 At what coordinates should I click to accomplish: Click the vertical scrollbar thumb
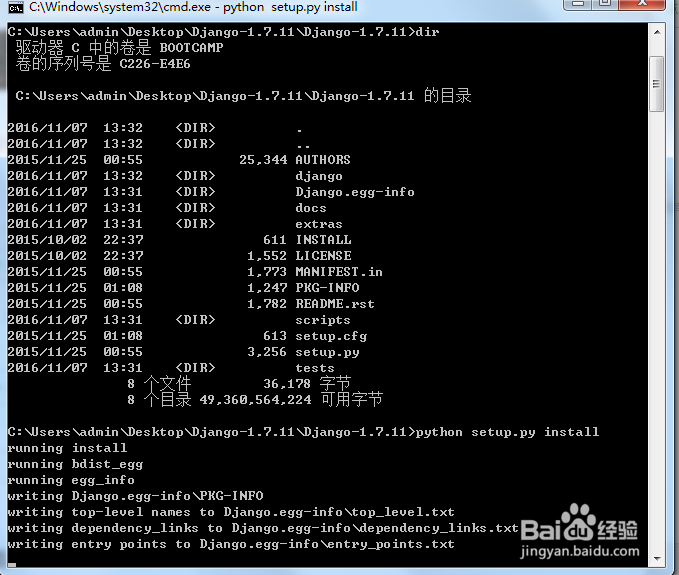[657, 84]
